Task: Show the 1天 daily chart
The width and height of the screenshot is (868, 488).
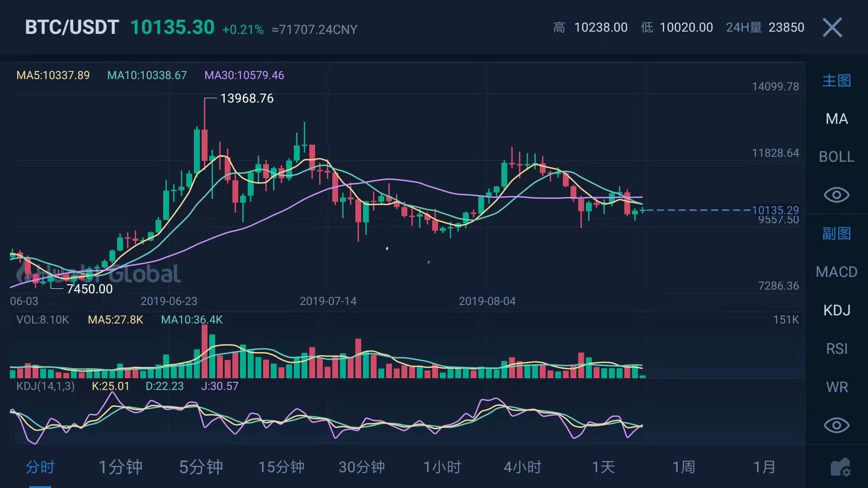Action: [603, 467]
